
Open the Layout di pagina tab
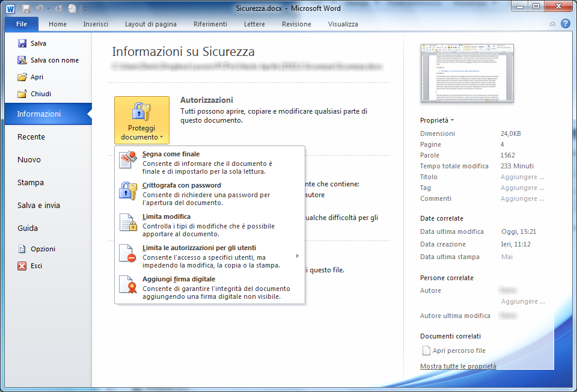tap(151, 24)
